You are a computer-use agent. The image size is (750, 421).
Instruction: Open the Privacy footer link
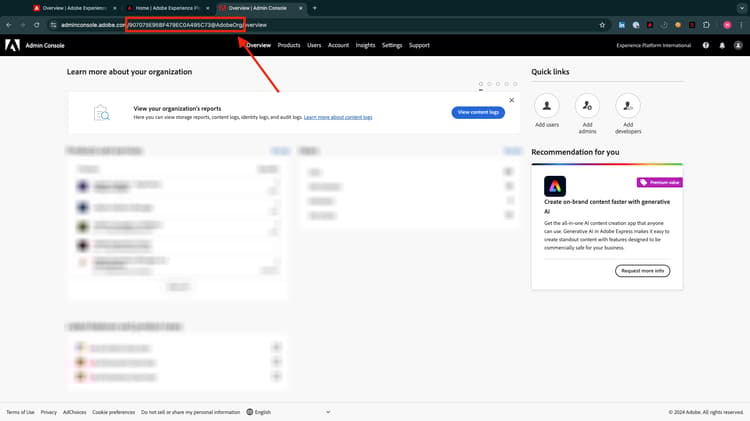point(49,412)
